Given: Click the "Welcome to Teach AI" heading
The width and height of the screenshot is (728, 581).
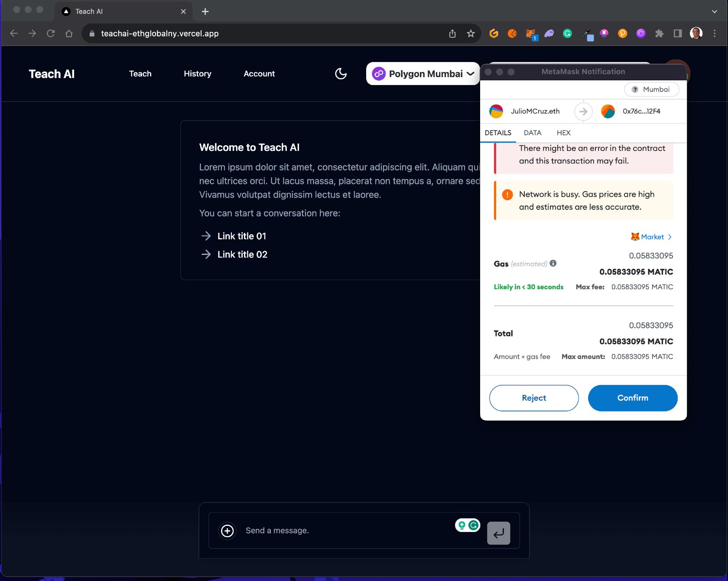Looking at the screenshot, I should [x=249, y=147].
